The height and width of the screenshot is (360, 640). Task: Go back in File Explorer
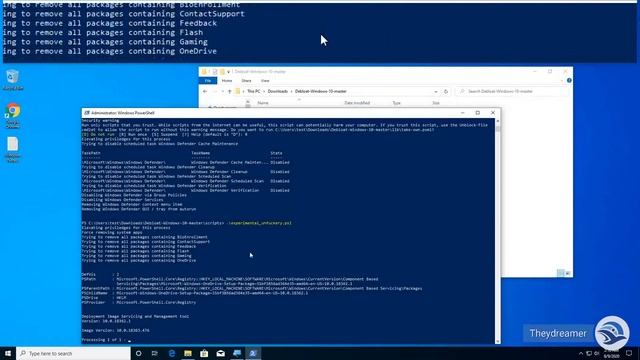coord(205,91)
